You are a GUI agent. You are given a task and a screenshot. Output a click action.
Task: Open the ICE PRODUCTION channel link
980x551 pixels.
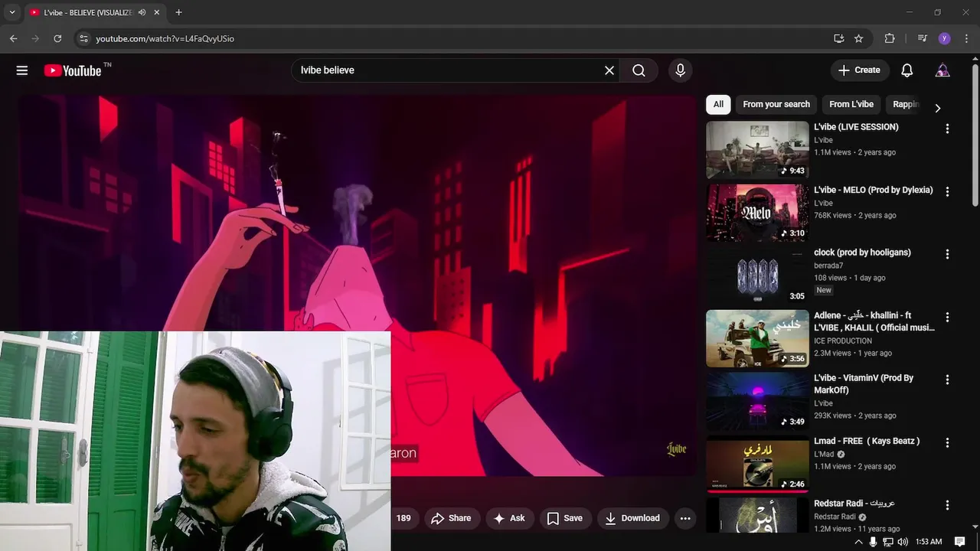(x=843, y=341)
